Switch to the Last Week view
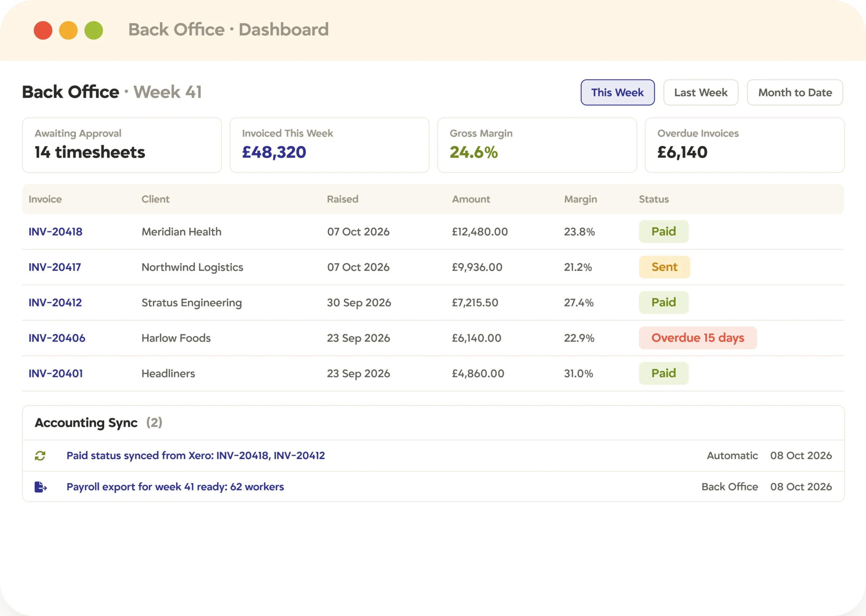866x616 pixels. pyautogui.click(x=701, y=92)
